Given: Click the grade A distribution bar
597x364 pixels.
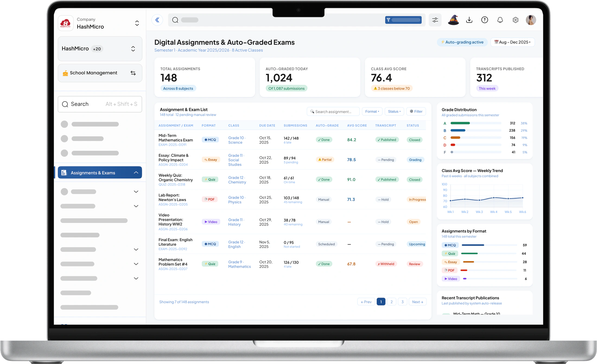Looking at the screenshot, I should pyautogui.click(x=476, y=123).
